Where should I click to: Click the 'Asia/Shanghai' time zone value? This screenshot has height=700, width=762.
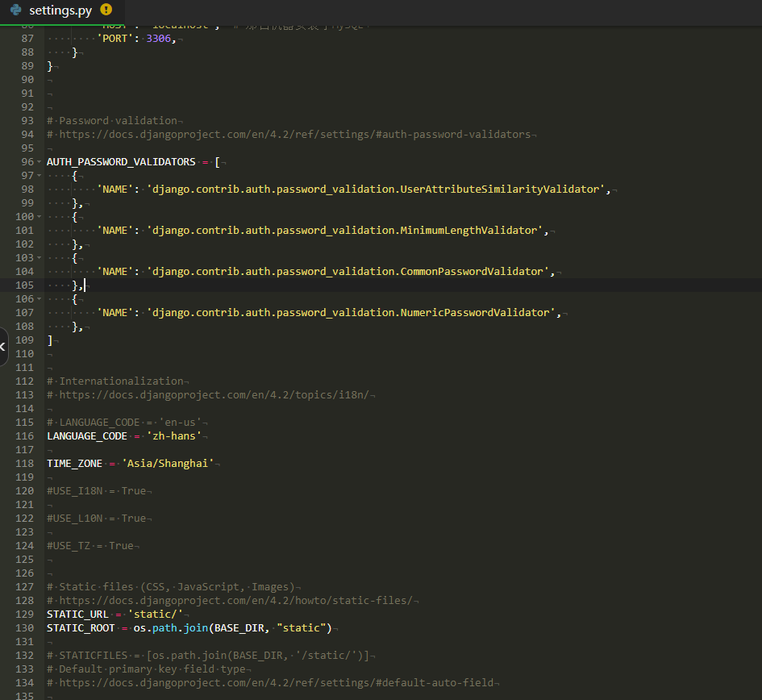168,464
